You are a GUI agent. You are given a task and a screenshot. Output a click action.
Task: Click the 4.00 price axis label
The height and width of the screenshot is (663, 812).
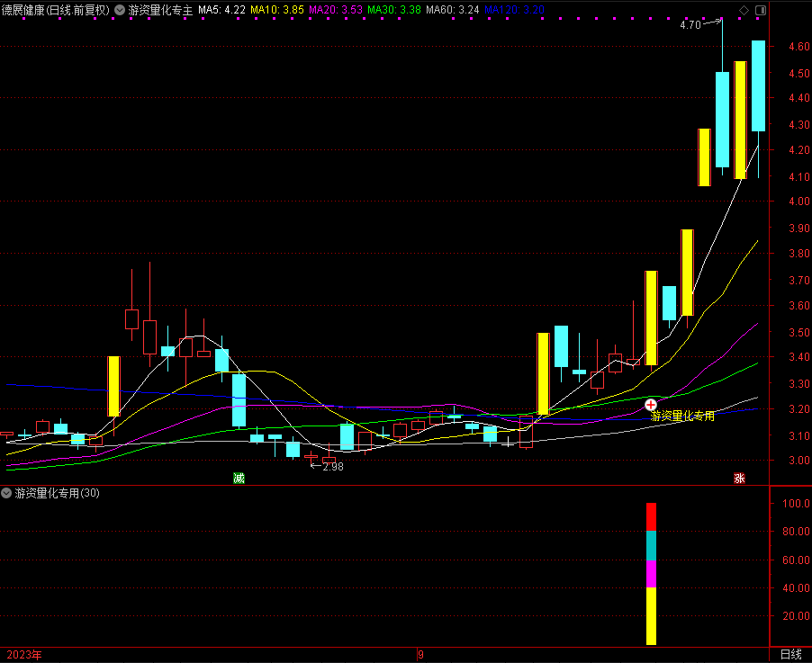pyautogui.click(x=799, y=202)
